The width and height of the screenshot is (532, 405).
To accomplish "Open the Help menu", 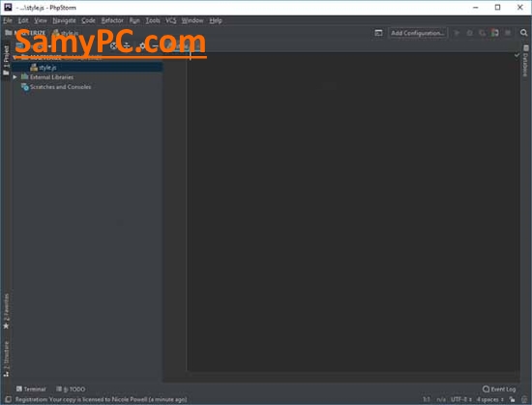I will coord(216,20).
